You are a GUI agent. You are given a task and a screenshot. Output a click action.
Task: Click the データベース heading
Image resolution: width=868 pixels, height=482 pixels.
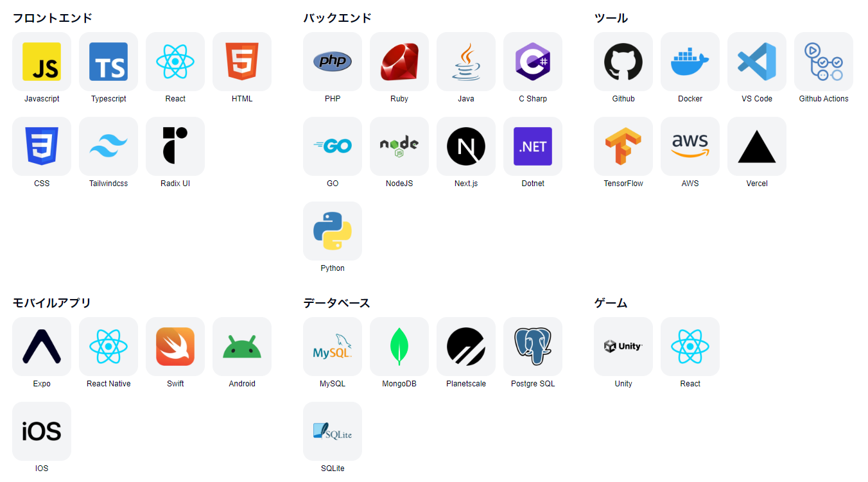[x=337, y=303]
